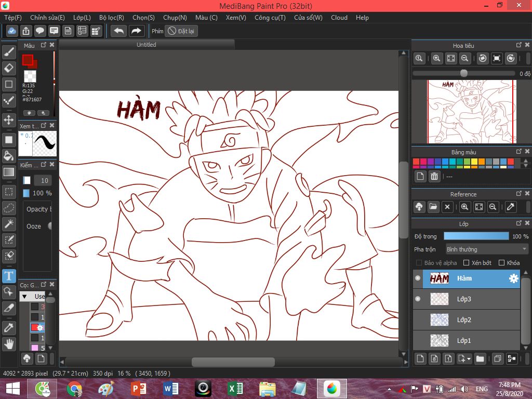Image resolution: width=532 pixels, height=399 pixels.
Task: Create new layer folder
Action: pyautogui.click(x=480, y=358)
